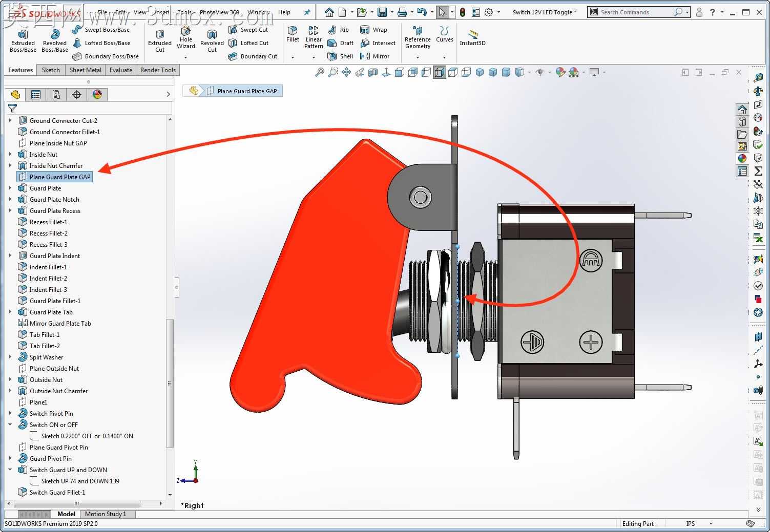The width and height of the screenshot is (770, 532).
Task: Open the DimXpertManager tab icon
Action: click(x=77, y=95)
